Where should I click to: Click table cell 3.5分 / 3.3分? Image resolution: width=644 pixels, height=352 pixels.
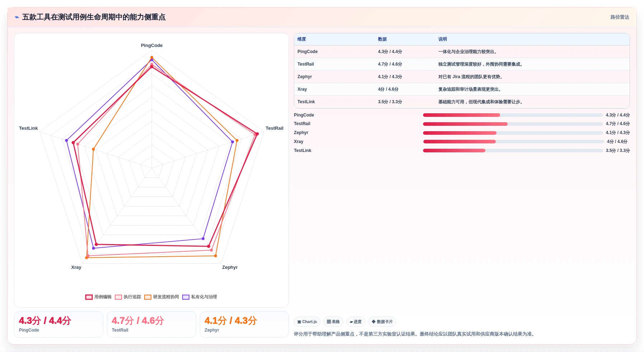click(x=390, y=102)
